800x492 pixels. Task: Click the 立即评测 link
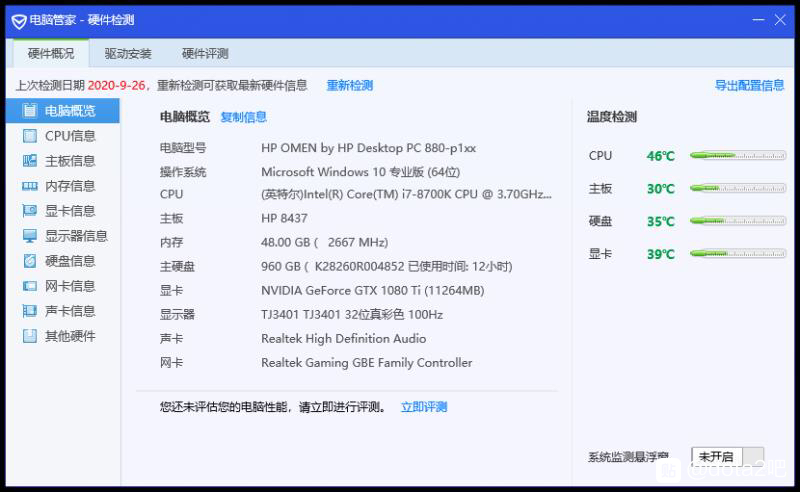click(424, 407)
